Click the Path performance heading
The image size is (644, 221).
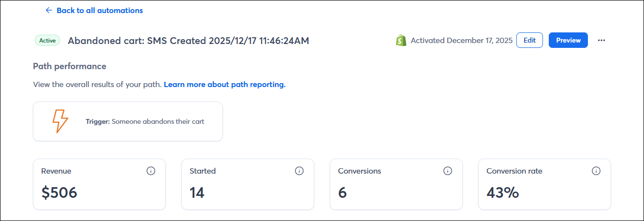point(70,66)
